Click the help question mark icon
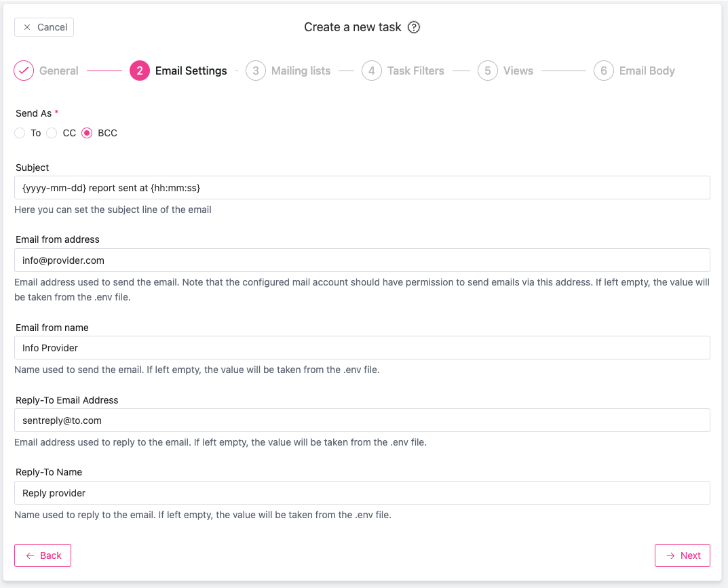728x588 pixels. pos(414,27)
